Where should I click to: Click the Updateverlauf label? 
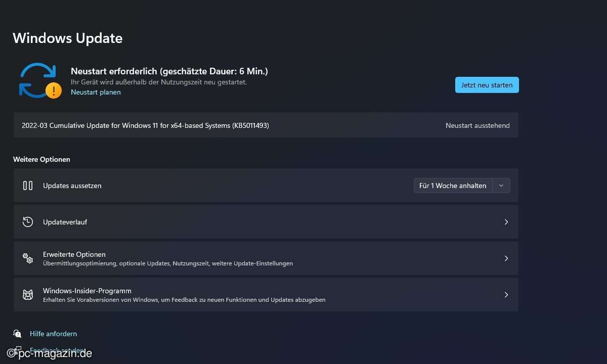pos(65,222)
